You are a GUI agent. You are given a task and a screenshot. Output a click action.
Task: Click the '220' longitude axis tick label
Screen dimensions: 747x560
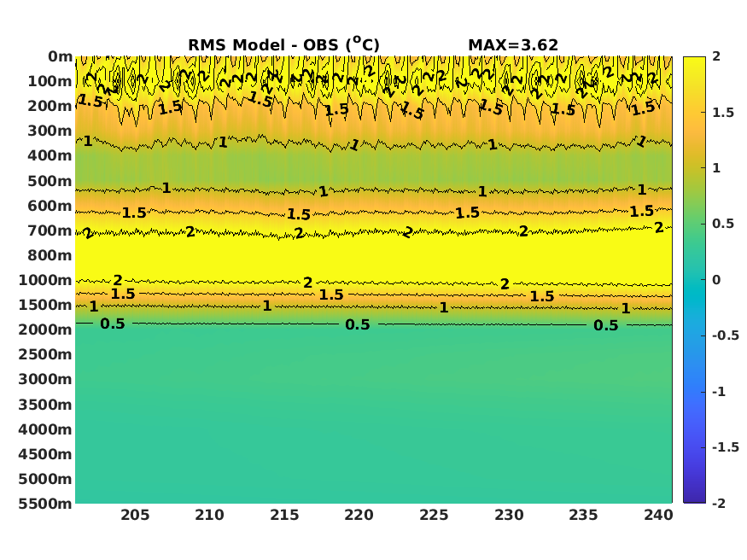[x=359, y=516]
